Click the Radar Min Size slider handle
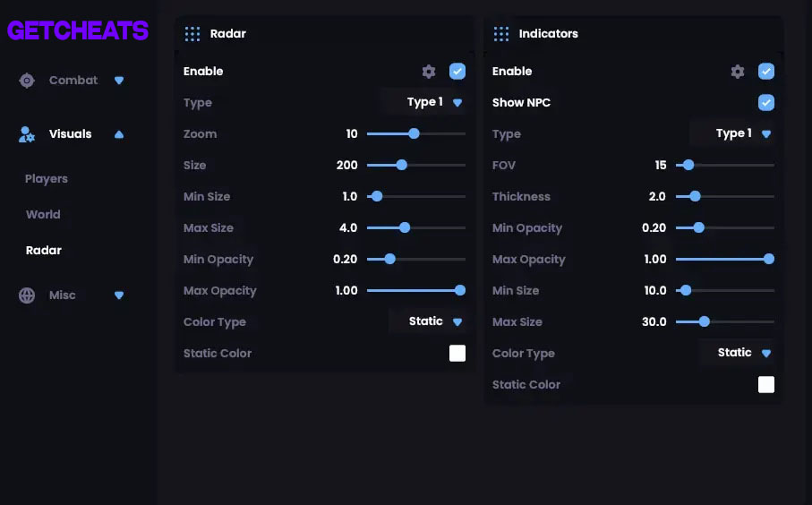Screen dimensions: 812x505 (377, 196)
